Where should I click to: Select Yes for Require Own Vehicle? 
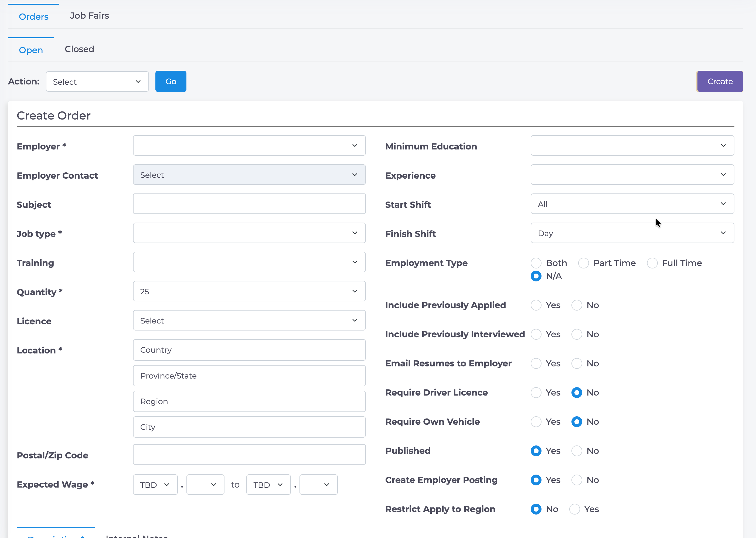click(536, 422)
